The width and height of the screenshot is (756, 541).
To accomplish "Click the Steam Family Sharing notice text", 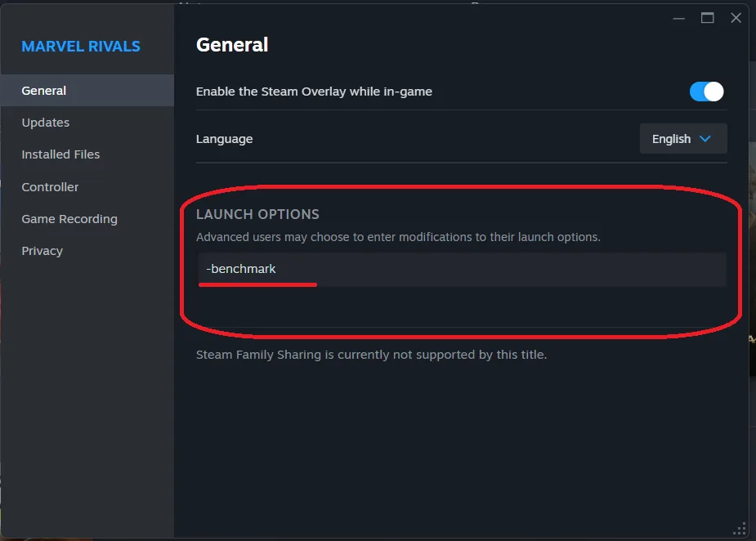I will pyautogui.click(x=371, y=355).
